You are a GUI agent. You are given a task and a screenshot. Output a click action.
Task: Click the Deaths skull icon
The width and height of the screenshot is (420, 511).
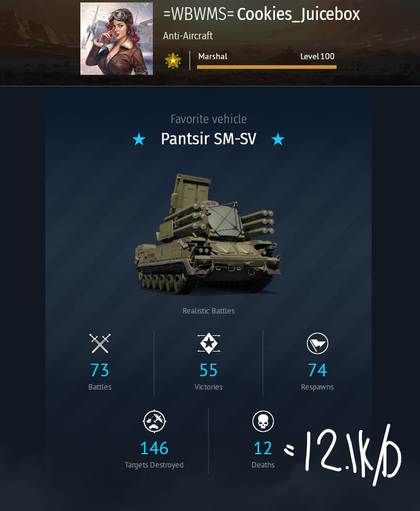pos(263,422)
